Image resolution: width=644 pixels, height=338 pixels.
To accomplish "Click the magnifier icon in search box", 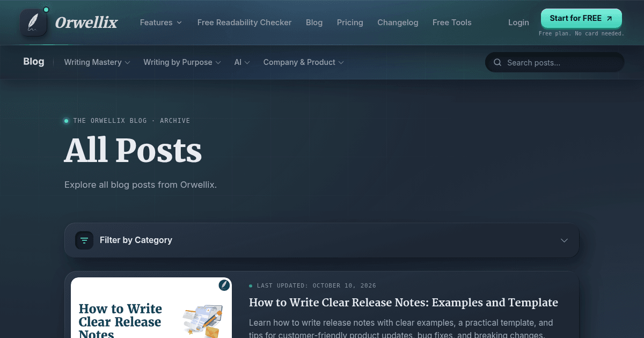I will click(x=497, y=63).
